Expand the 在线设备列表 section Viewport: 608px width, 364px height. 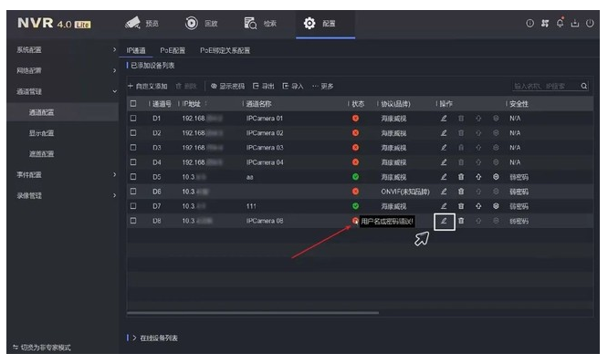(155, 338)
